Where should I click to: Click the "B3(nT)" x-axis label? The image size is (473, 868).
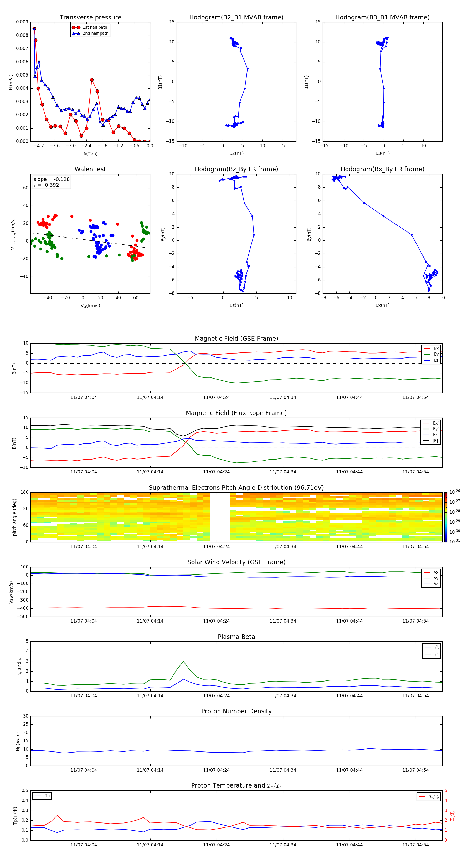tap(382, 153)
